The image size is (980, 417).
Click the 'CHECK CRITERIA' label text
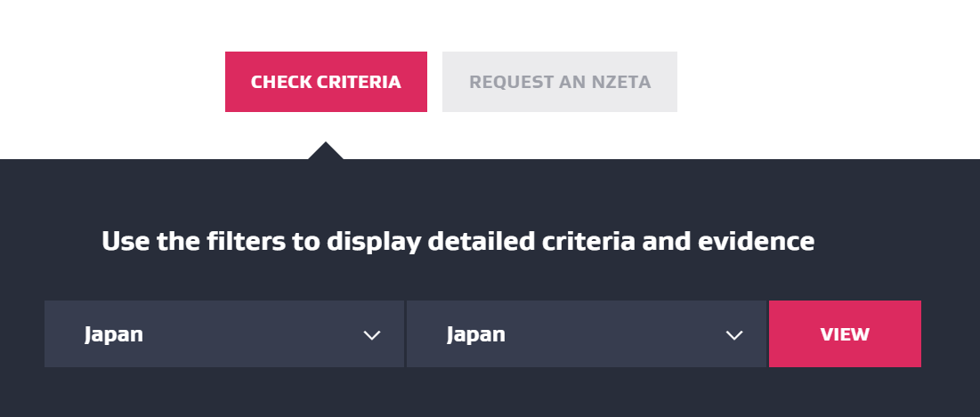pos(326,83)
